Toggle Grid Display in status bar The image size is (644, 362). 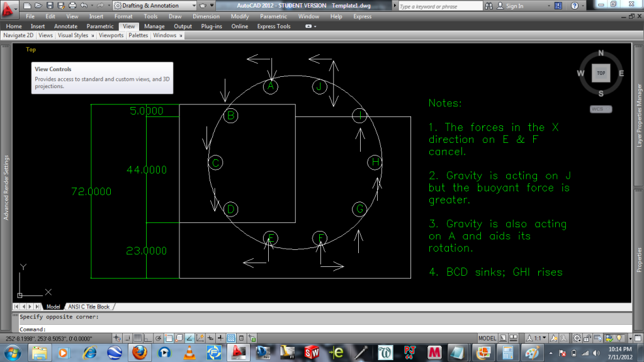point(138,338)
